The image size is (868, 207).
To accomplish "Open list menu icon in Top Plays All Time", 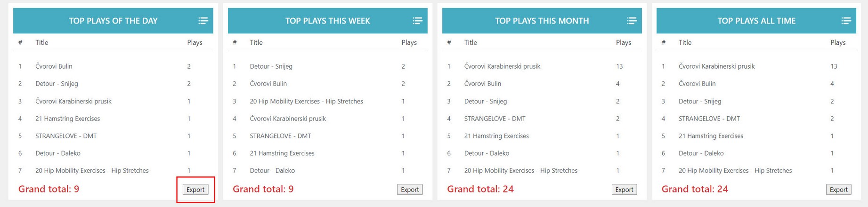I will click(846, 21).
